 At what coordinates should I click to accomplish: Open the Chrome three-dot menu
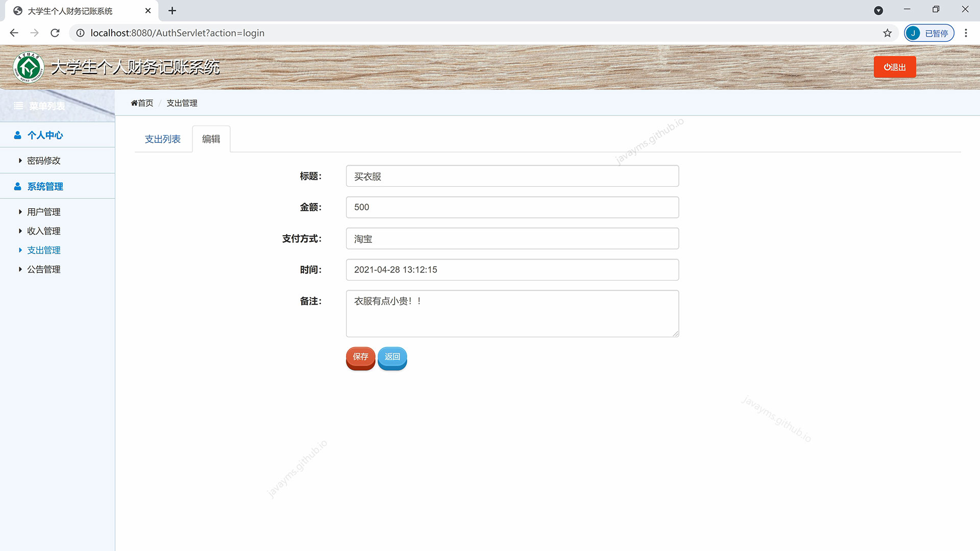click(x=966, y=33)
